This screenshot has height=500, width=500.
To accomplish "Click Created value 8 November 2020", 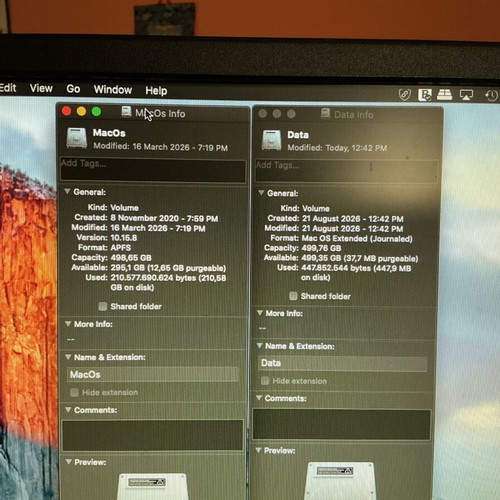I will click(x=164, y=218).
